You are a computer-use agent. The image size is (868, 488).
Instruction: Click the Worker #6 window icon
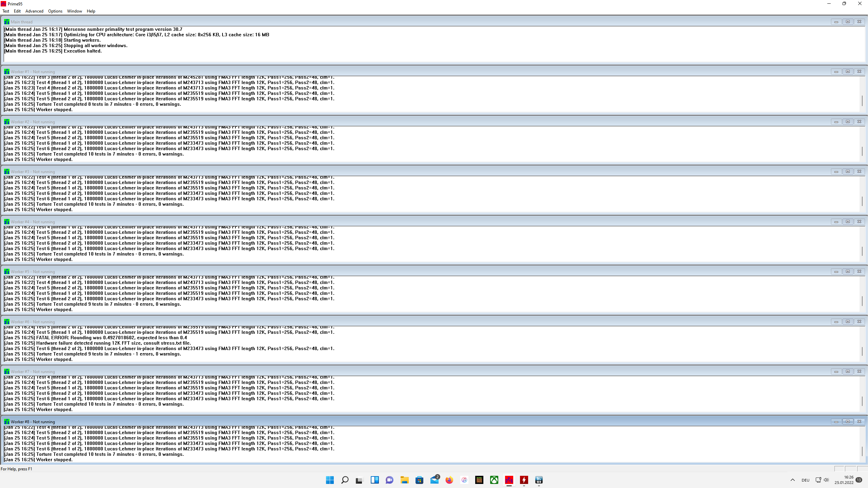tap(6, 322)
